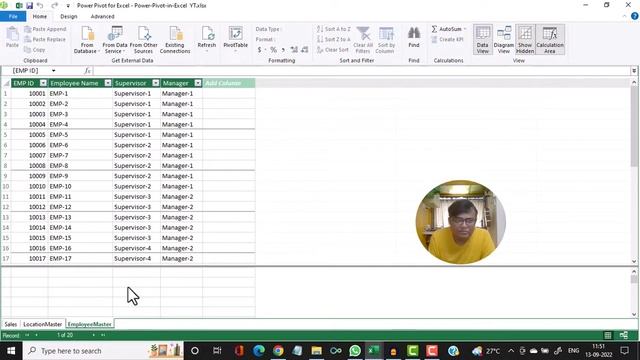Select Paste Append command
This screenshot has height=360, width=640.
(45, 29)
